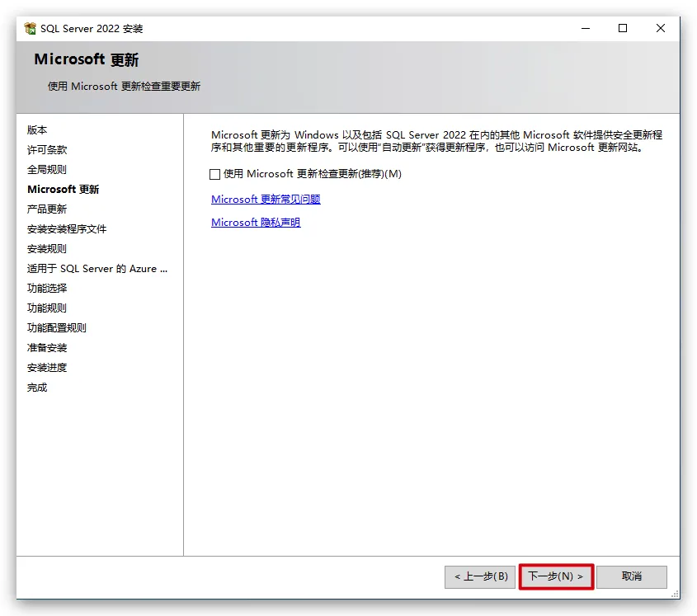Click the window resize grip at corner
This screenshot has width=697, height=616.
[x=676, y=595]
